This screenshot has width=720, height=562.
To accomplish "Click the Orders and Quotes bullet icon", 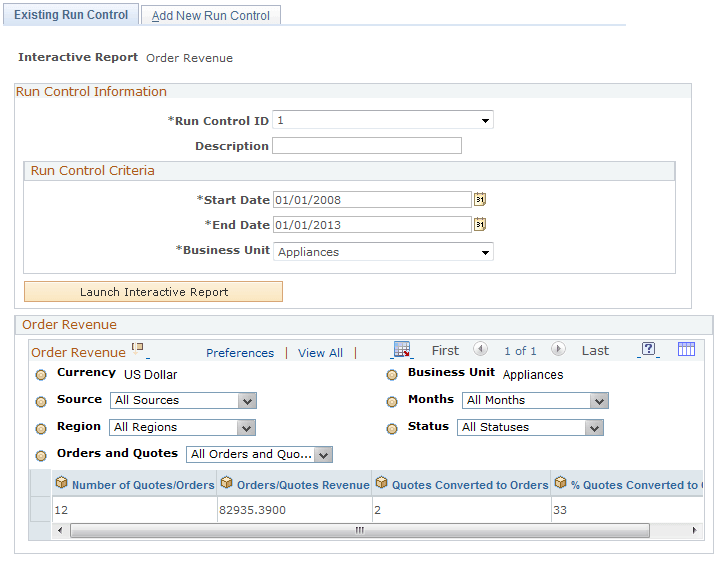I will tap(41, 456).
